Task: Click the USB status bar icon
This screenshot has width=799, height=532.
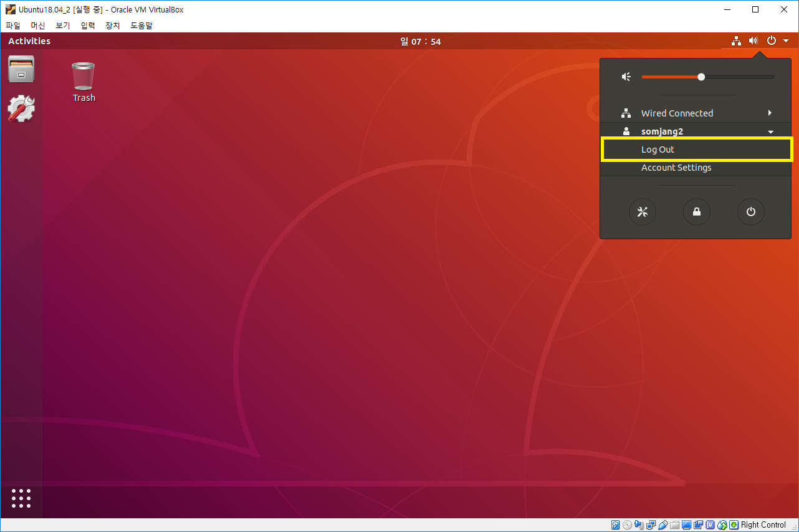Action: pos(663,525)
